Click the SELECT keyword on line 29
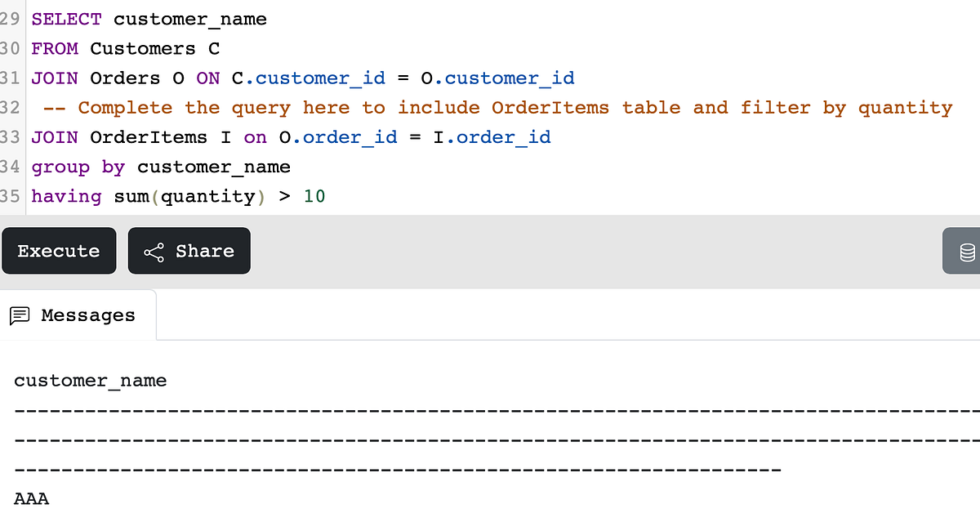 pyautogui.click(x=66, y=19)
